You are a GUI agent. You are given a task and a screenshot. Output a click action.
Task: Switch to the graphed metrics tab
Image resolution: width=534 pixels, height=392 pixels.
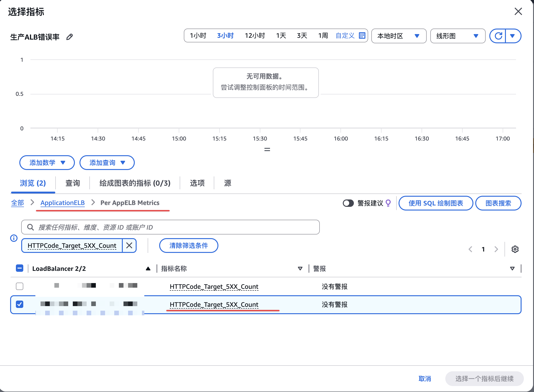click(135, 183)
